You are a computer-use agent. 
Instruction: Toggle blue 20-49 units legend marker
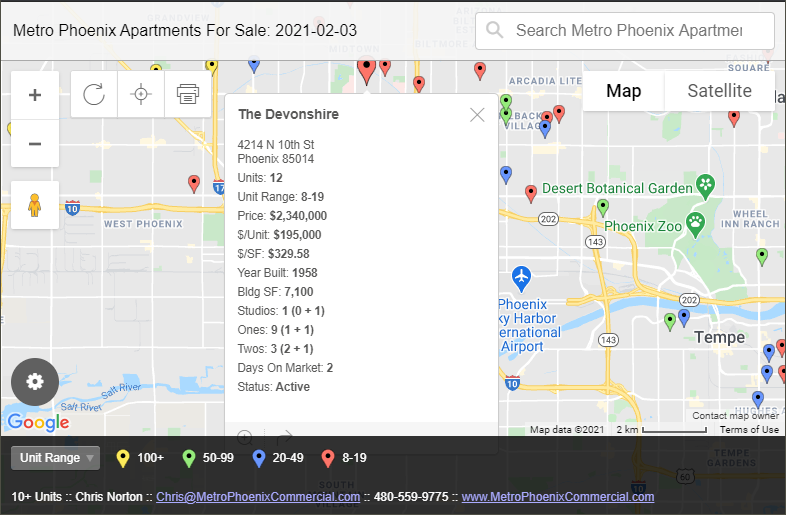click(259, 458)
